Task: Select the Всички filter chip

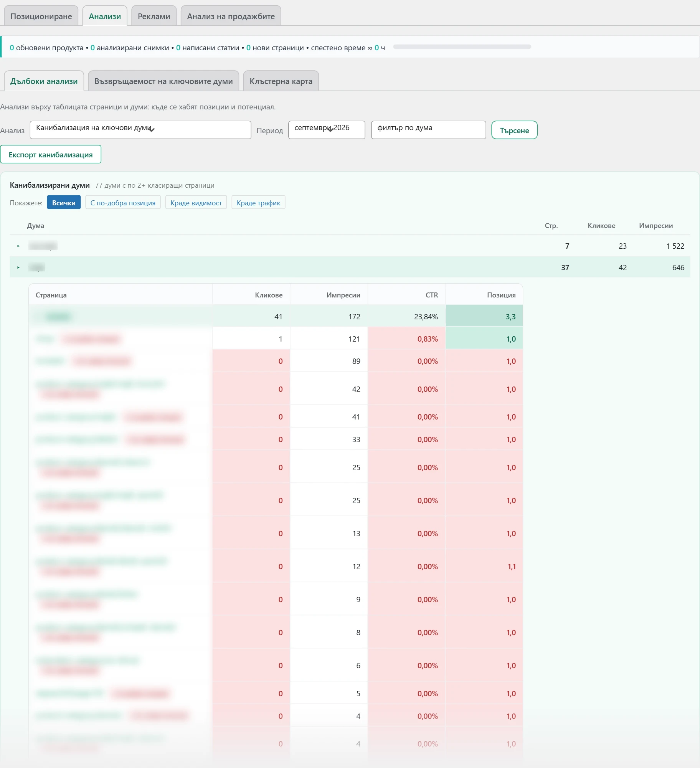Action: (64, 203)
